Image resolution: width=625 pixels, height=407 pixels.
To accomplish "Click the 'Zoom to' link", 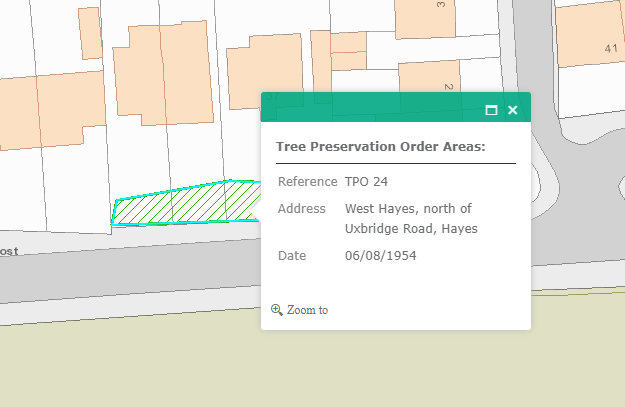I will pyautogui.click(x=307, y=310).
